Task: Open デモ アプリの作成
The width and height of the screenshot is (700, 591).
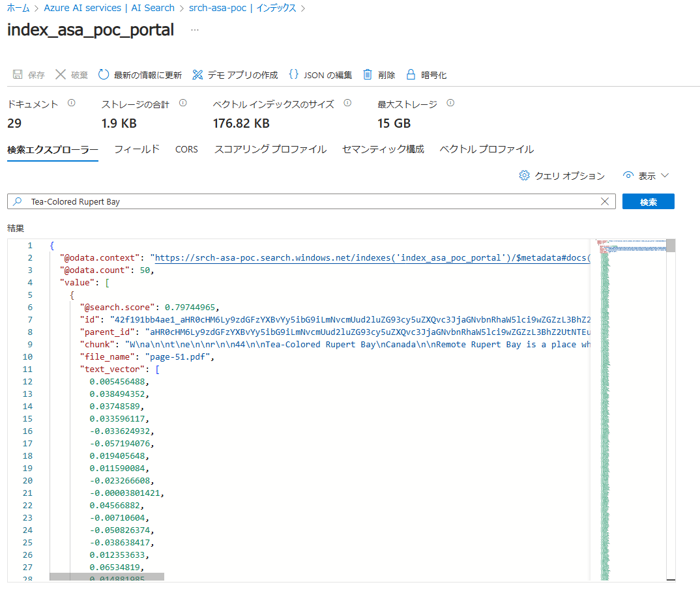Action: pyautogui.click(x=197, y=74)
